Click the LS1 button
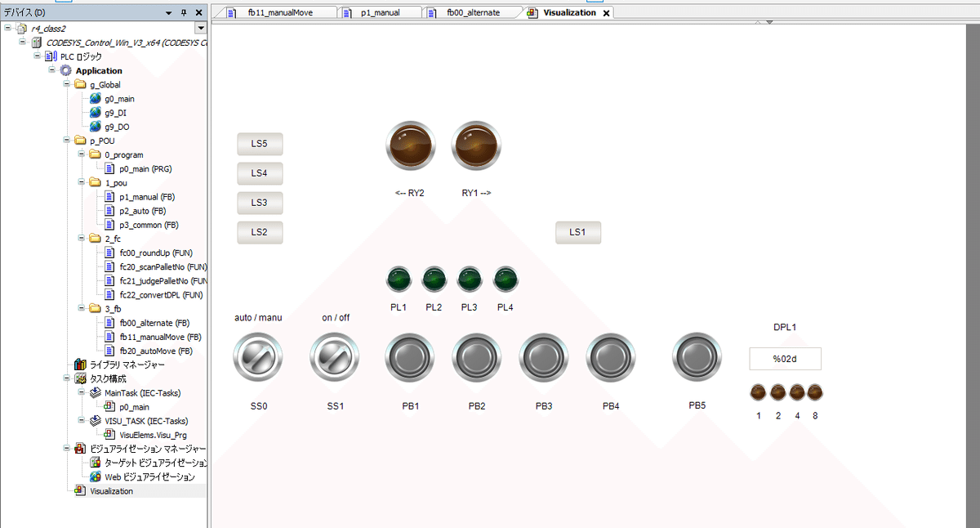Viewport: 980px width, 528px height. click(x=578, y=232)
